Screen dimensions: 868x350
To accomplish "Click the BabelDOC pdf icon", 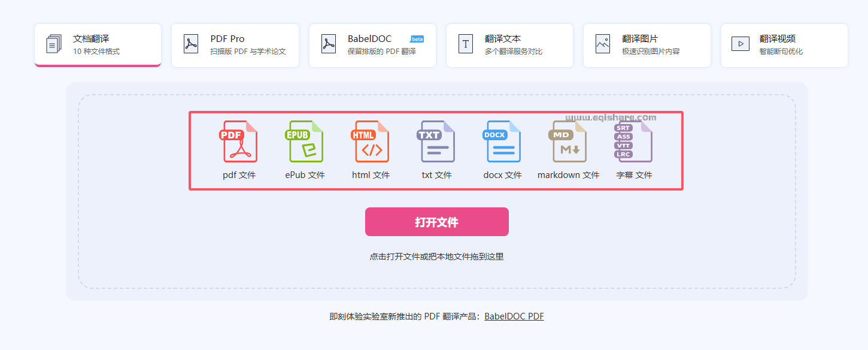I will (328, 44).
